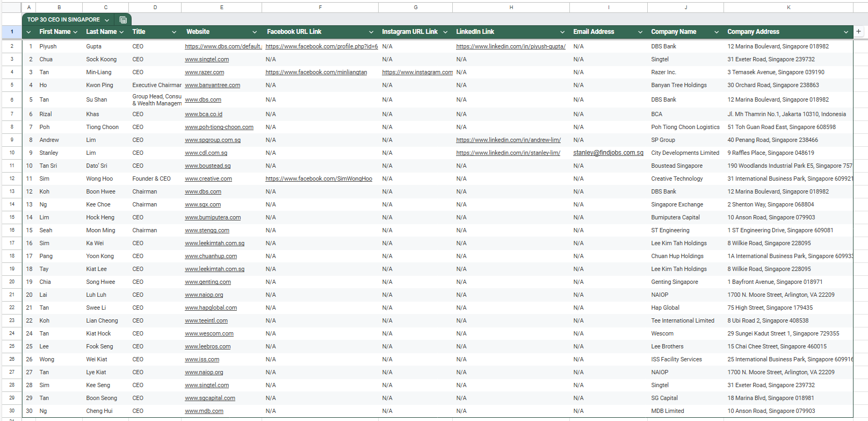The image size is (868, 421).
Task: Select column K header
Action: point(789,8)
